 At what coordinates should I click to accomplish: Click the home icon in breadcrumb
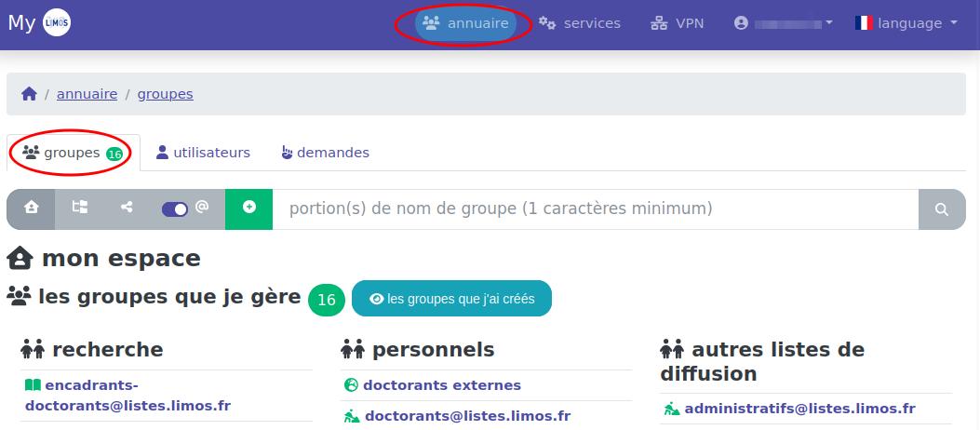click(29, 94)
